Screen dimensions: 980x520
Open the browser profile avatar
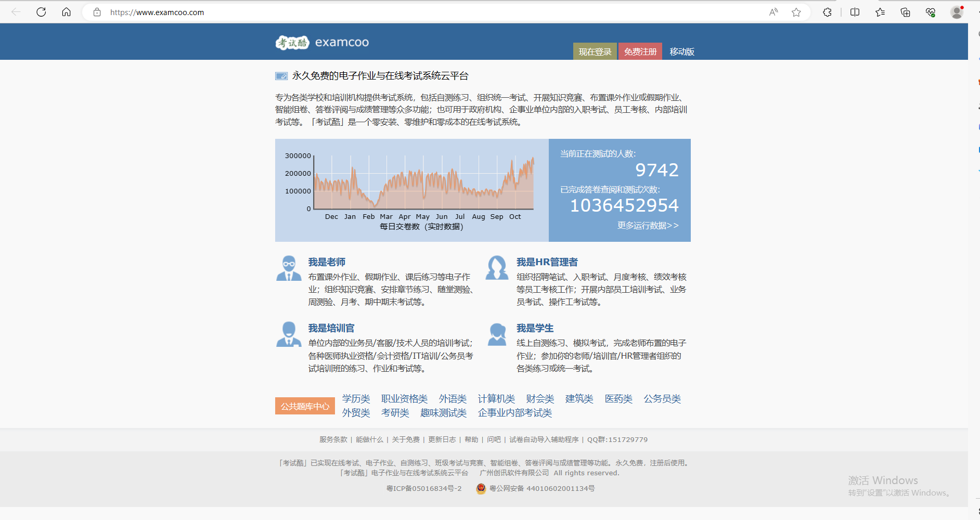[x=957, y=12]
